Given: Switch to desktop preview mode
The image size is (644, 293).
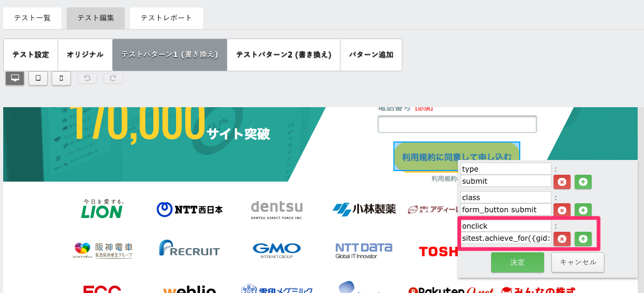Looking at the screenshot, I should [x=15, y=78].
